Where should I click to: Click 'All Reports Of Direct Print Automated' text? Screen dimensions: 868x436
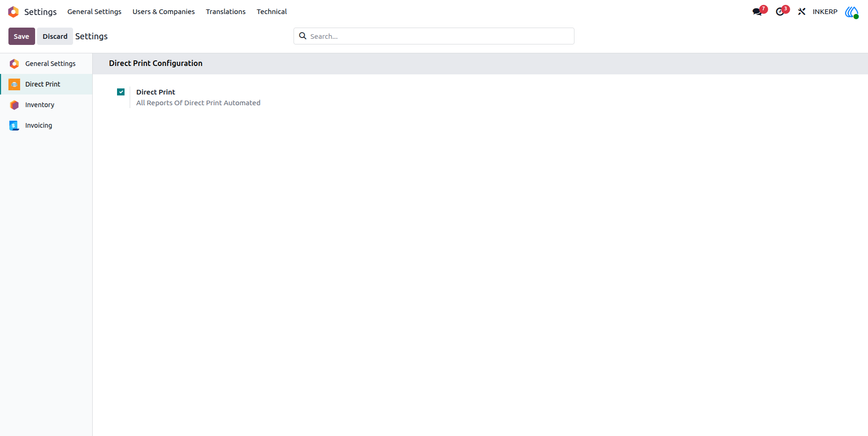tap(198, 103)
